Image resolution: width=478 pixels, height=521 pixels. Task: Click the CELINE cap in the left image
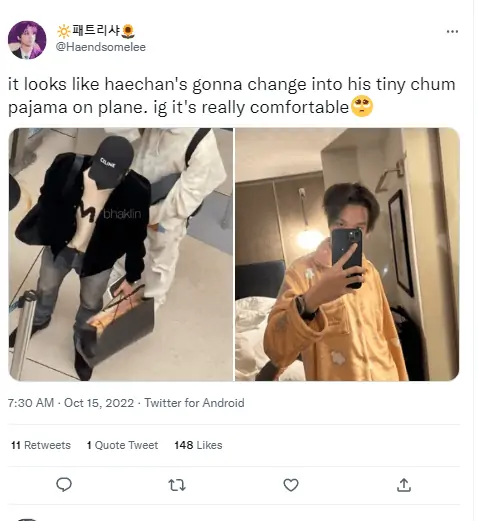pyautogui.click(x=111, y=159)
